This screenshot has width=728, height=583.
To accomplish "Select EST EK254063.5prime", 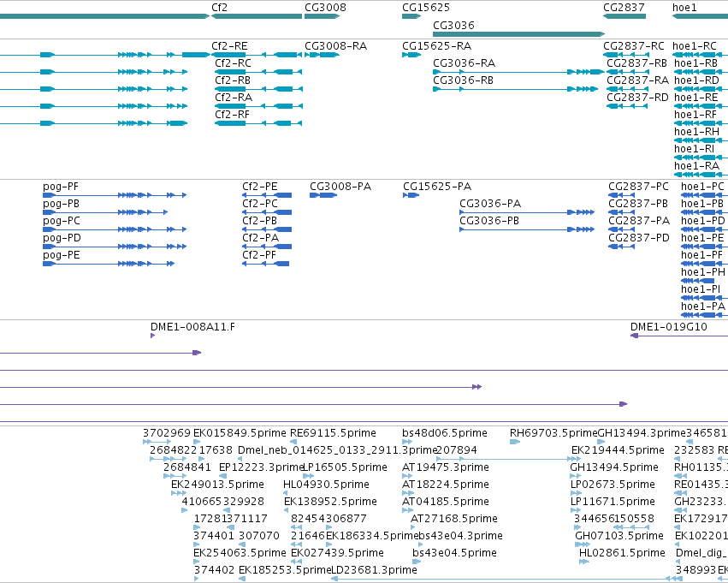I will coord(197,562).
